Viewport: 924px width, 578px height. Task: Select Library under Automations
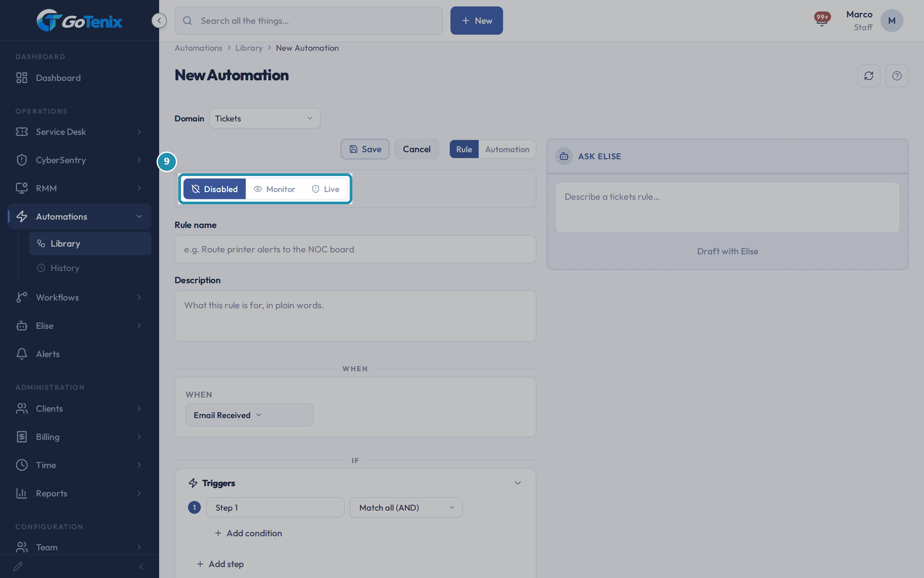click(x=90, y=243)
